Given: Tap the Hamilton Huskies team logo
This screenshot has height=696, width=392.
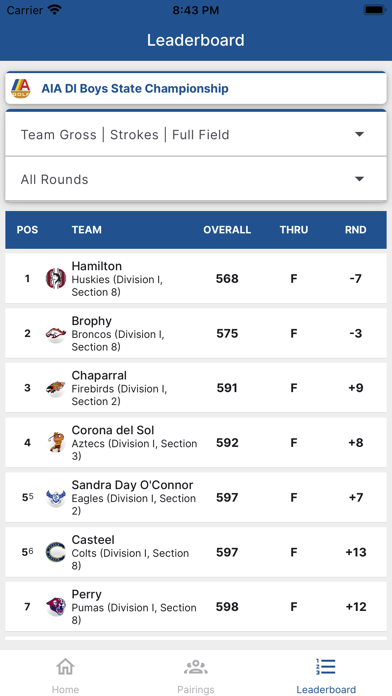Looking at the screenshot, I should click(56, 278).
